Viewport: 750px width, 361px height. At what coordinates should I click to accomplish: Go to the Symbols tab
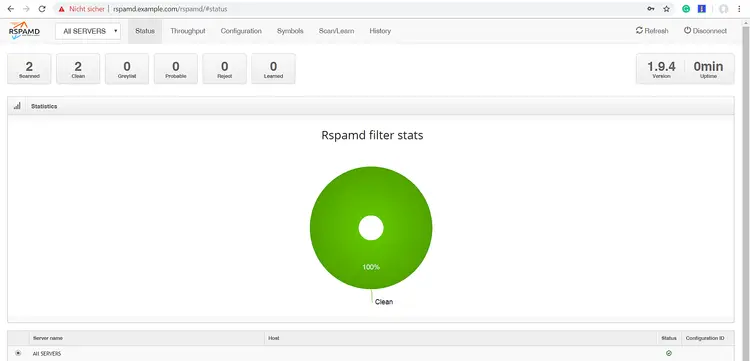290,31
